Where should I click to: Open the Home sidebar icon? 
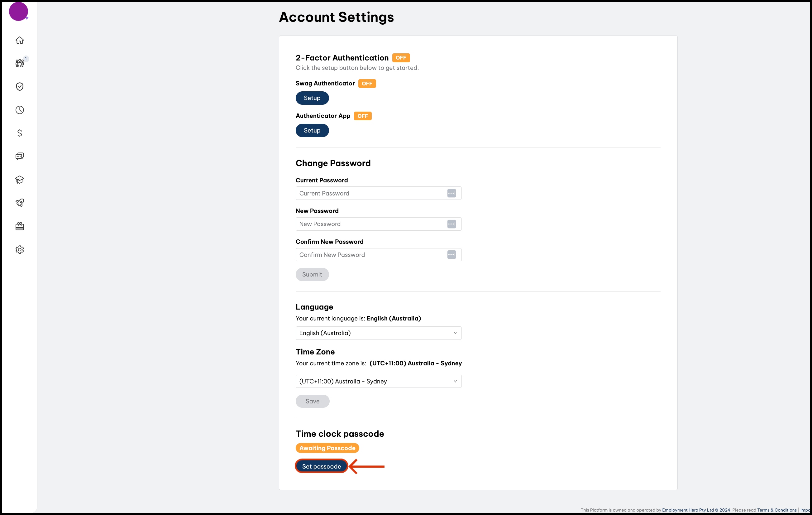[x=20, y=40]
